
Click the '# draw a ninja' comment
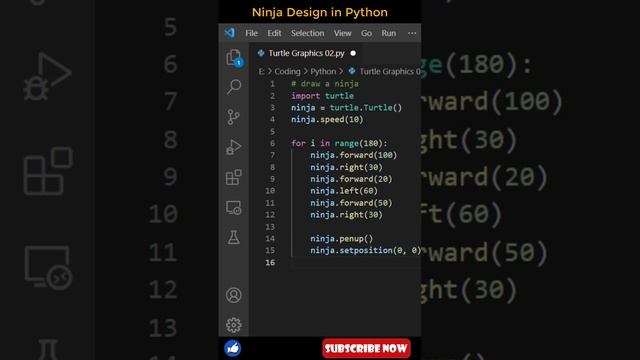pos(325,84)
